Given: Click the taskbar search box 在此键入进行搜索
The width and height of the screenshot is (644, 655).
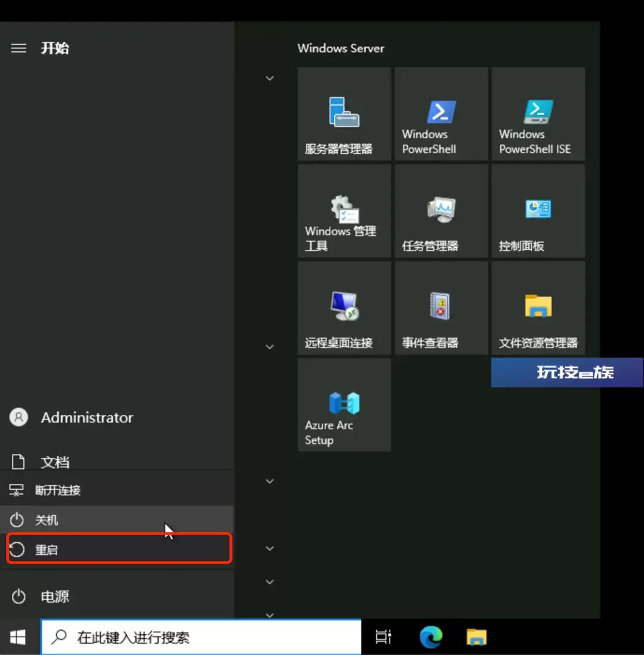Looking at the screenshot, I should 201,637.
